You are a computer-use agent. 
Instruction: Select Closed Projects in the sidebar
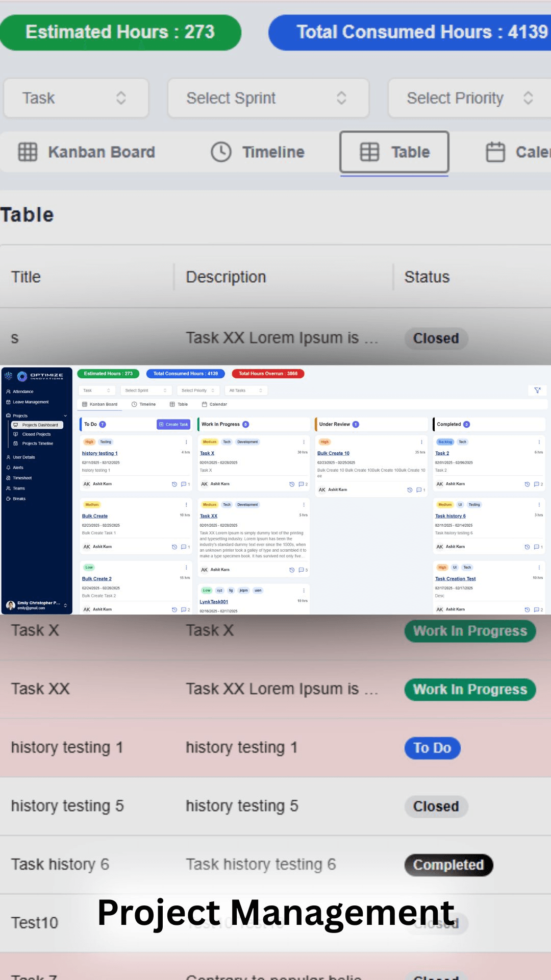click(x=36, y=434)
